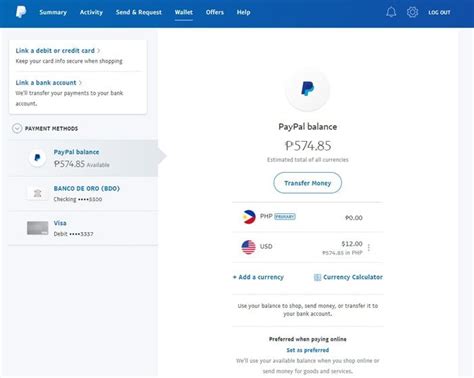The image size is (474, 378).
Task: Click 'Debit ••••3337' card number text
Action: tap(73, 234)
